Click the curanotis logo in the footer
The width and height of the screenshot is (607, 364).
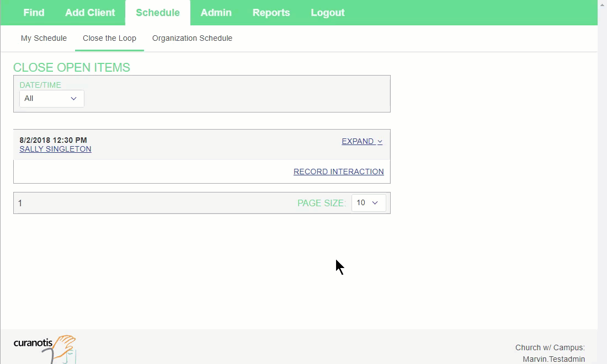[45, 347]
